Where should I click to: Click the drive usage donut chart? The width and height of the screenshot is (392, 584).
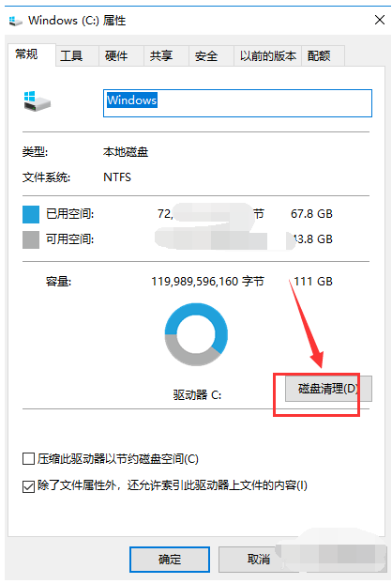(x=196, y=334)
